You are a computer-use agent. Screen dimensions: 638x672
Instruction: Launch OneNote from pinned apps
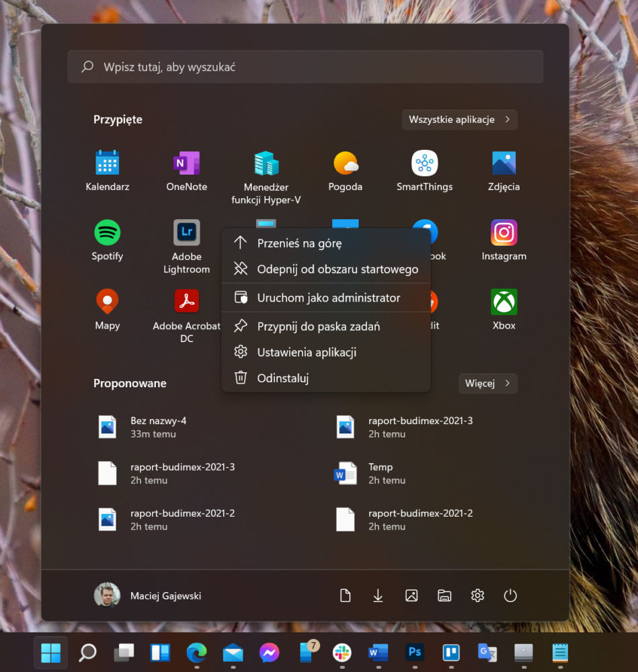[186, 171]
